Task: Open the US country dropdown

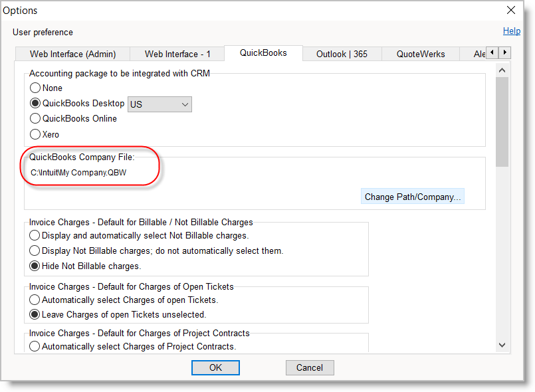Action: 160,104
